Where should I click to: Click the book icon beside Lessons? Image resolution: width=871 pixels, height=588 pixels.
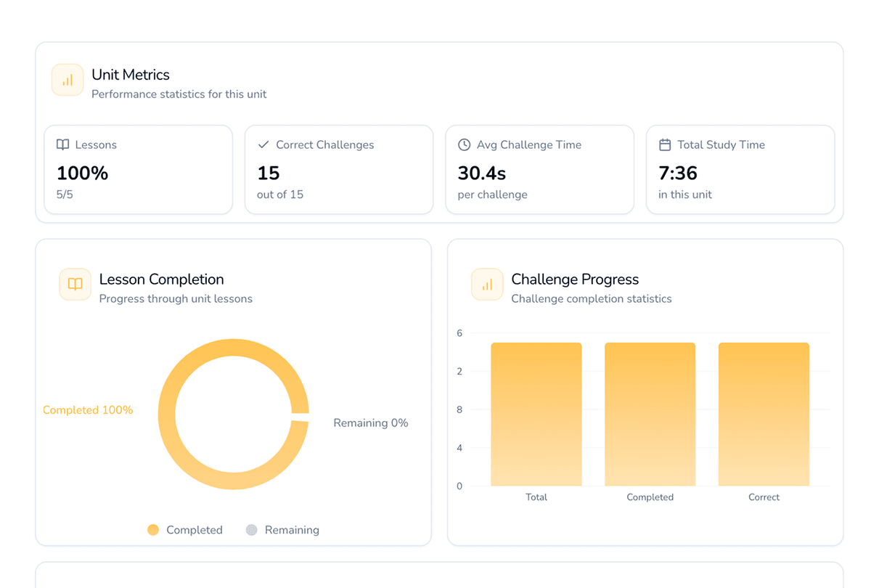[x=63, y=144]
